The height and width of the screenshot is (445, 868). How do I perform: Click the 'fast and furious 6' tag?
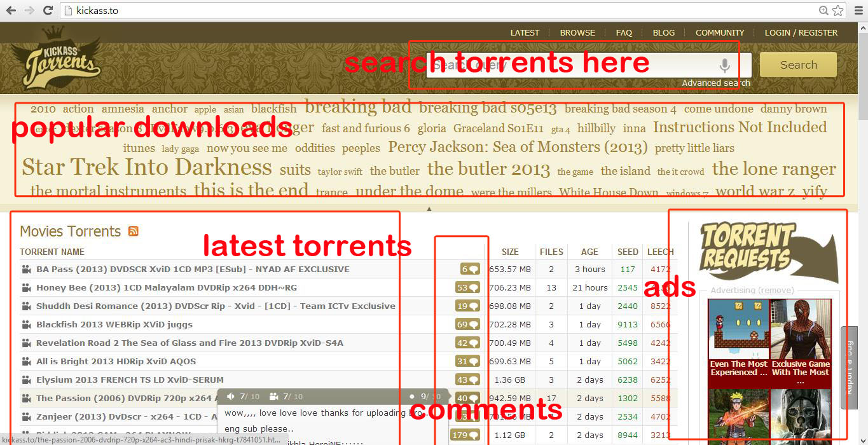click(x=366, y=128)
